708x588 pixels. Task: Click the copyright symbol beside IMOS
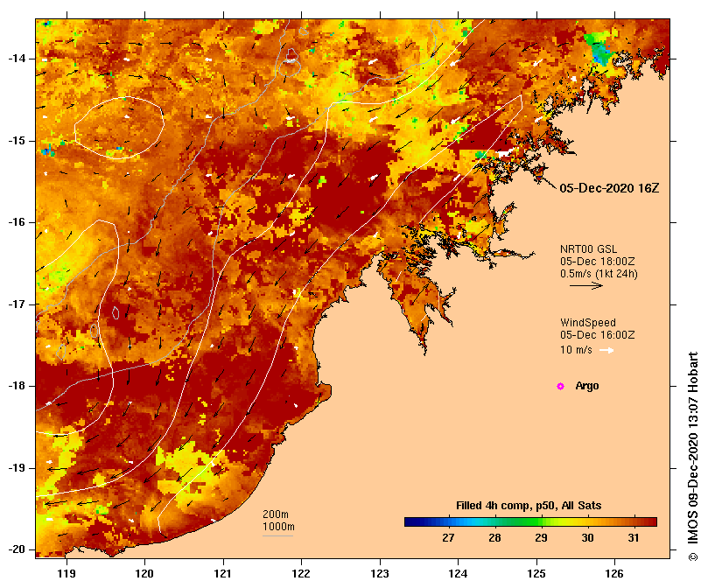693,556
